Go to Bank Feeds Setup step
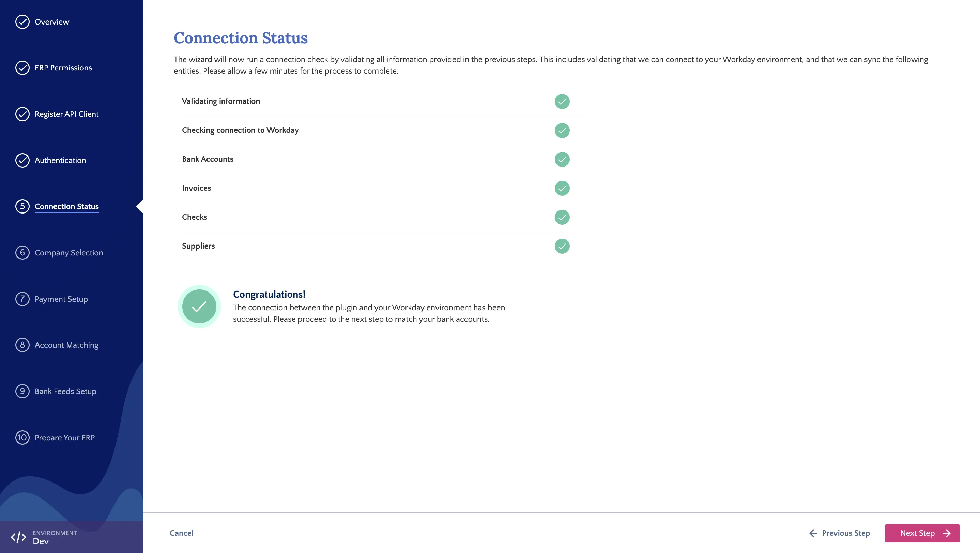 [65, 391]
